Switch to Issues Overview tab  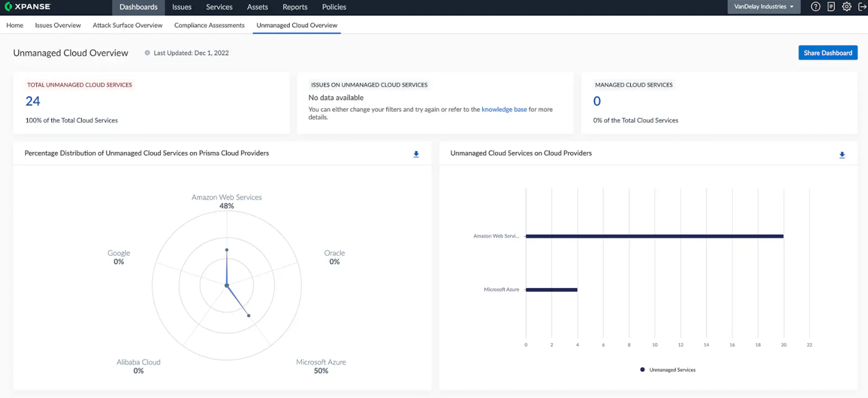pyautogui.click(x=58, y=25)
